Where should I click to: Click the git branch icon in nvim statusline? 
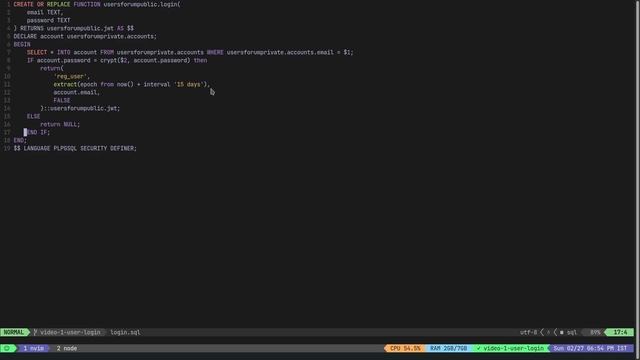pyautogui.click(x=36, y=332)
